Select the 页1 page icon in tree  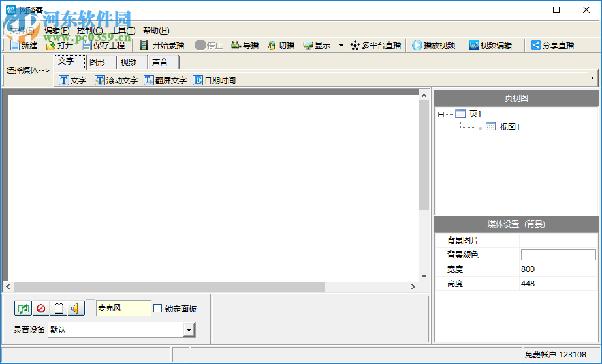[460, 114]
